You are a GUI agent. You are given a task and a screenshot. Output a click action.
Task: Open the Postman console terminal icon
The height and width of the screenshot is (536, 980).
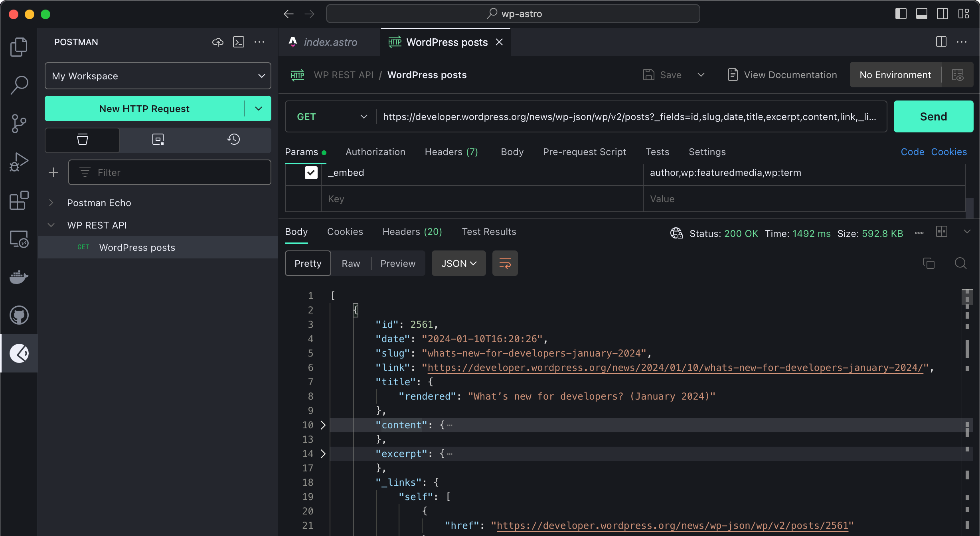239,42
